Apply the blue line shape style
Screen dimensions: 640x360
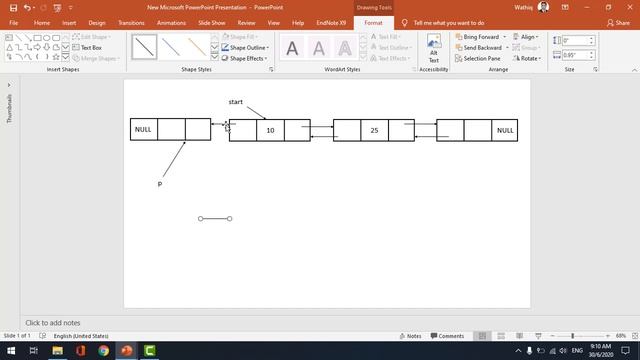click(x=171, y=47)
